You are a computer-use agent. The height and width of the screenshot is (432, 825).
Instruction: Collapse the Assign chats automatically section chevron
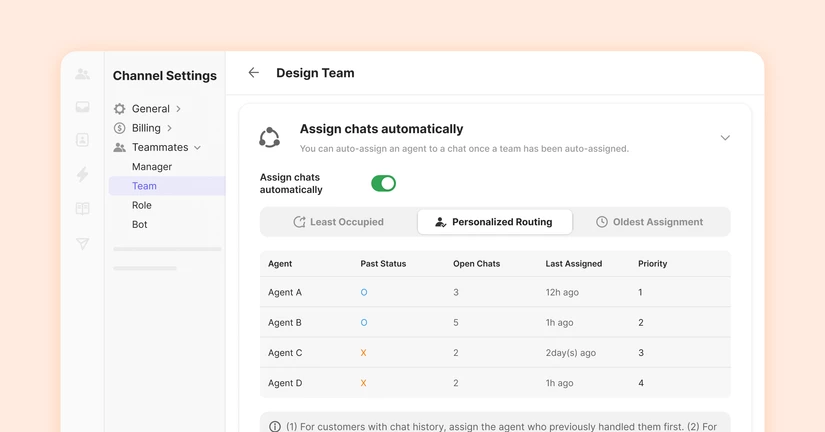(725, 138)
